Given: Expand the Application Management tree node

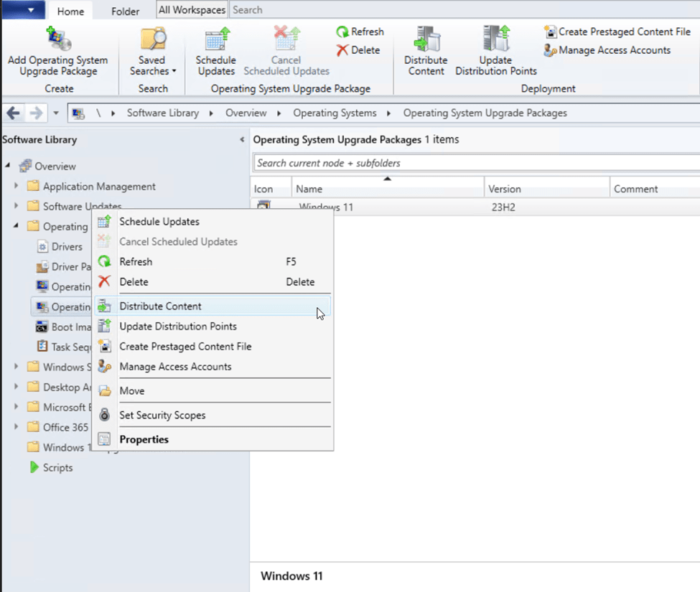Looking at the screenshot, I should tap(17, 187).
